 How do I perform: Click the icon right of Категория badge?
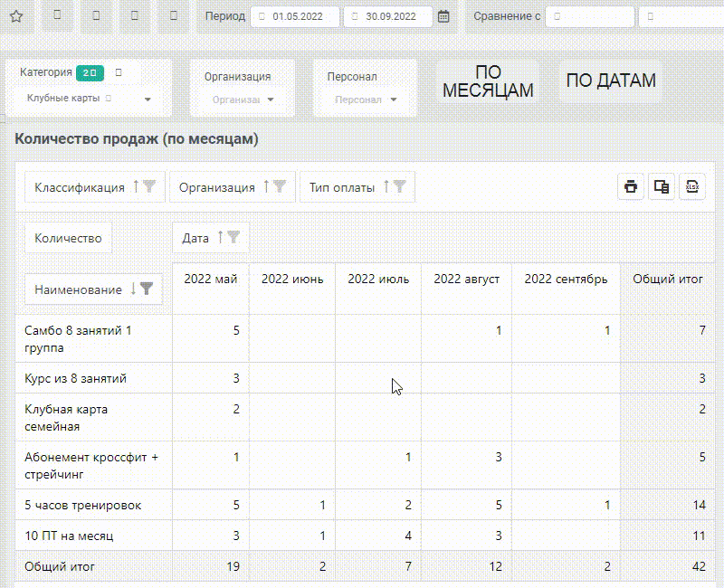coord(119,72)
